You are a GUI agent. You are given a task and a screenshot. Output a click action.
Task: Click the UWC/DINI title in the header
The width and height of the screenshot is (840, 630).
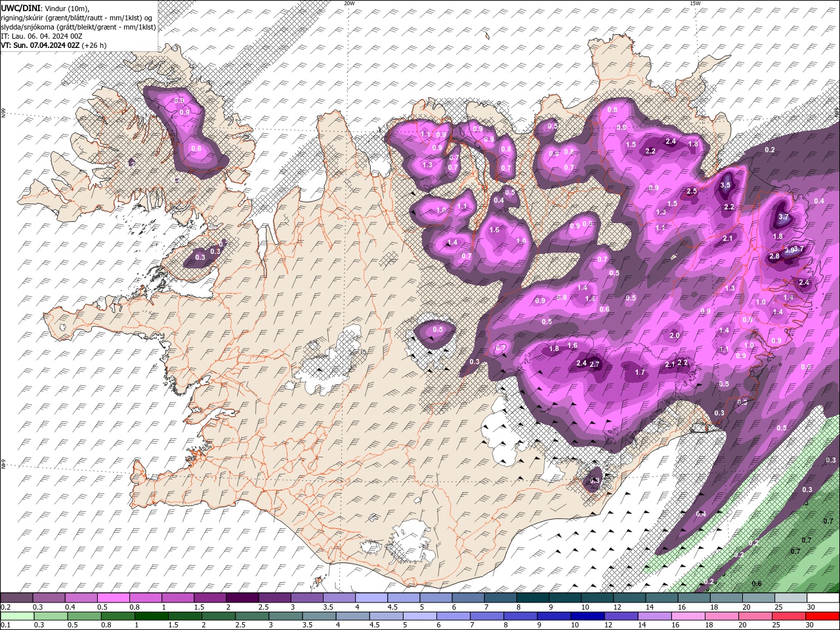pos(21,8)
